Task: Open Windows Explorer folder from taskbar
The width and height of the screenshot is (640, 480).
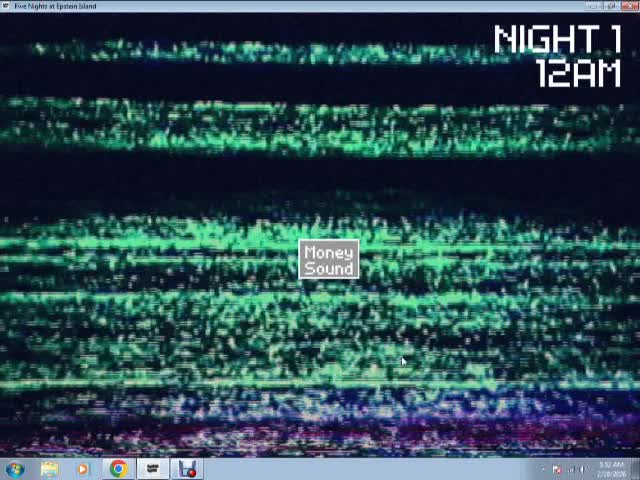Action: coord(50,469)
